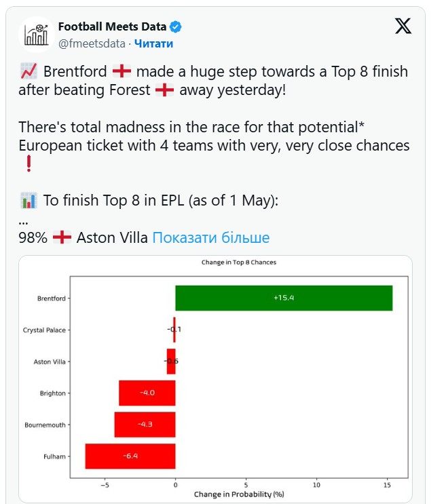Open the @fmeetsdata handle
Viewport: 446px width, 504px height.
(92, 43)
